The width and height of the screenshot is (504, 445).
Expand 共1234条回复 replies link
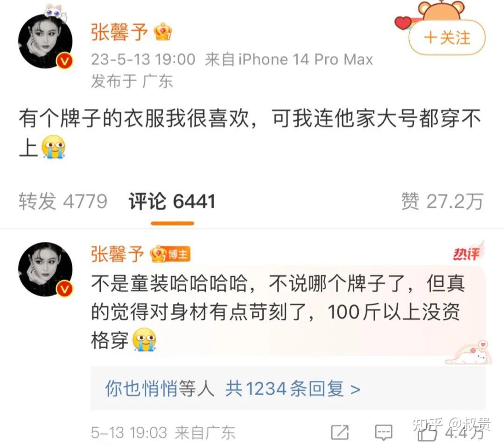tap(293, 388)
